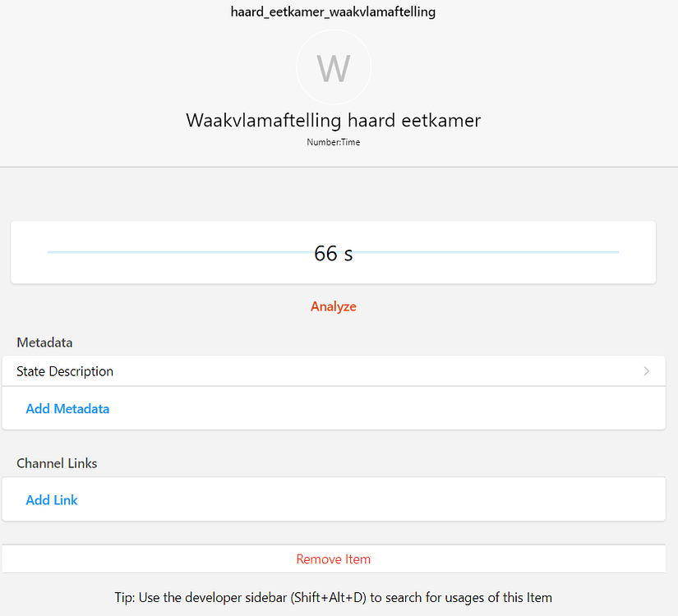Screen dimensions: 678x616
Task: Click the Analyze link
Action: tap(333, 306)
